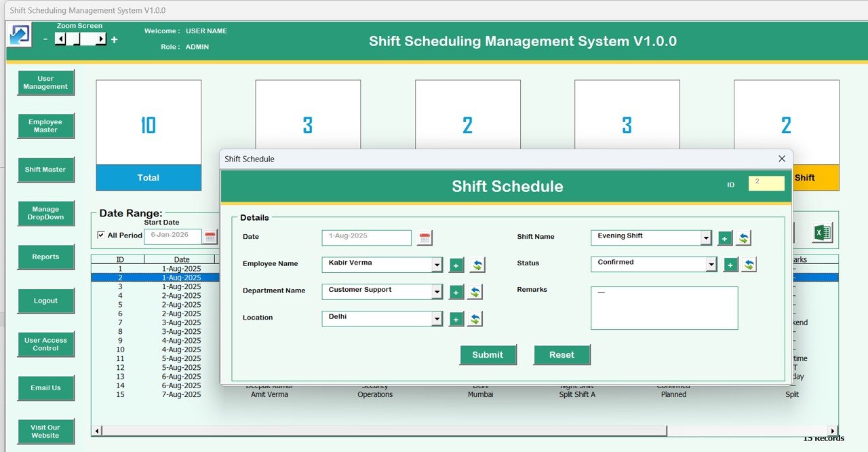Open the Start Date calendar picker

(x=210, y=237)
